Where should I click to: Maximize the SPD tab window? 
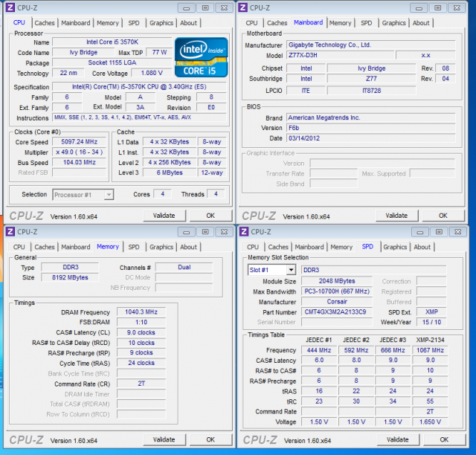click(439, 232)
